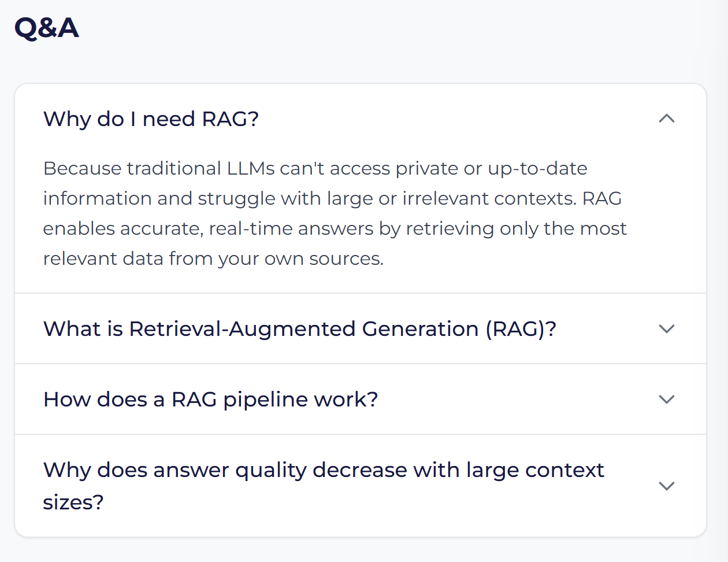Collapse the open "Why do I need RAG?" question title
This screenshot has height=562, width=728.
point(151,119)
